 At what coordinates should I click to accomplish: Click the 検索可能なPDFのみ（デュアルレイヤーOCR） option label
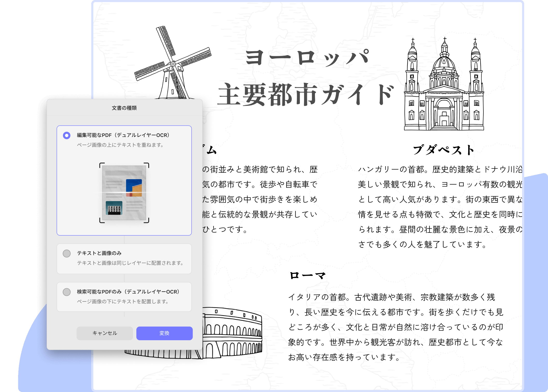pos(128,292)
